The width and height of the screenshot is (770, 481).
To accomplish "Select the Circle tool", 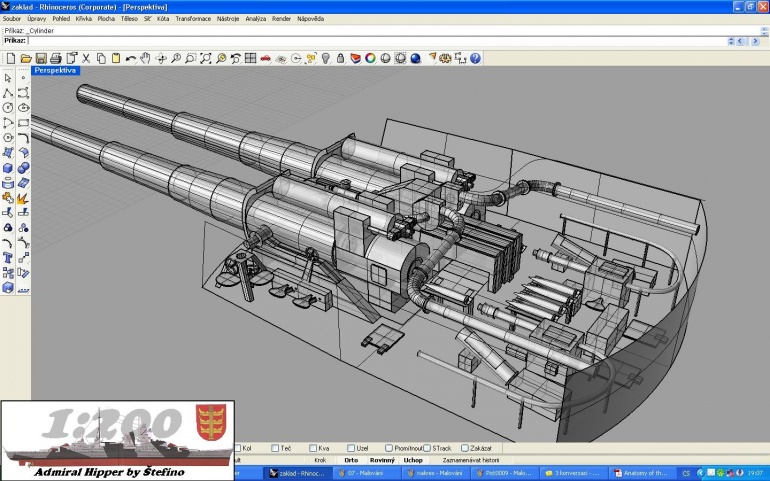I will [8, 108].
